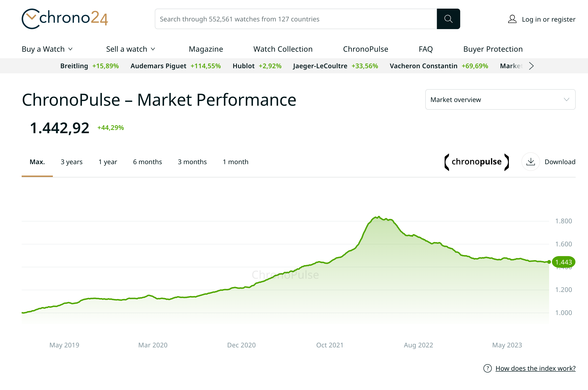Click the search magnifier button
Screen dimensions: 588x390
pyautogui.click(x=448, y=19)
